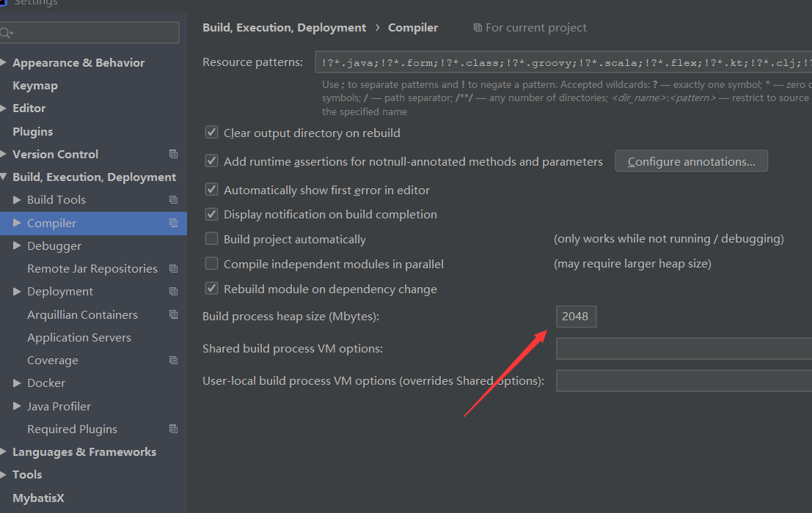Click the Configure annotations button
The image size is (812, 513).
[x=691, y=161]
